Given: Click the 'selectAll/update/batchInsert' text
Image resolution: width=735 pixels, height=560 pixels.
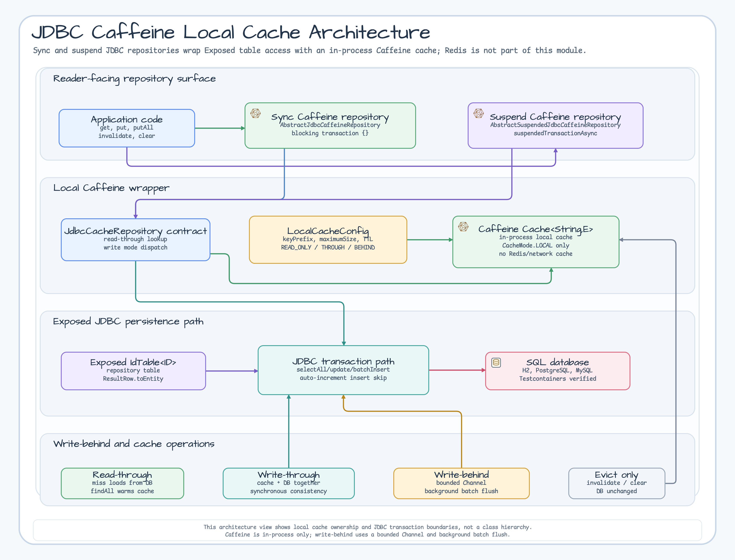Looking at the screenshot, I should pyautogui.click(x=343, y=370).
